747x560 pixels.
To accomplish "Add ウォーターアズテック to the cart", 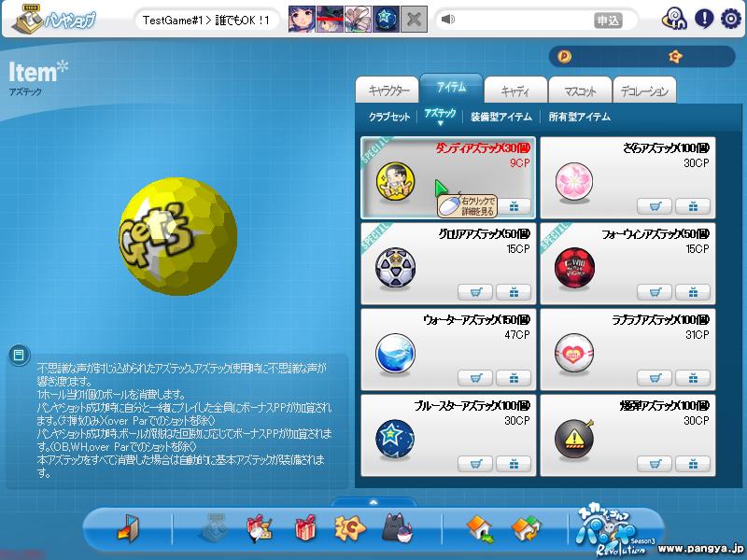I will [475, 378].
